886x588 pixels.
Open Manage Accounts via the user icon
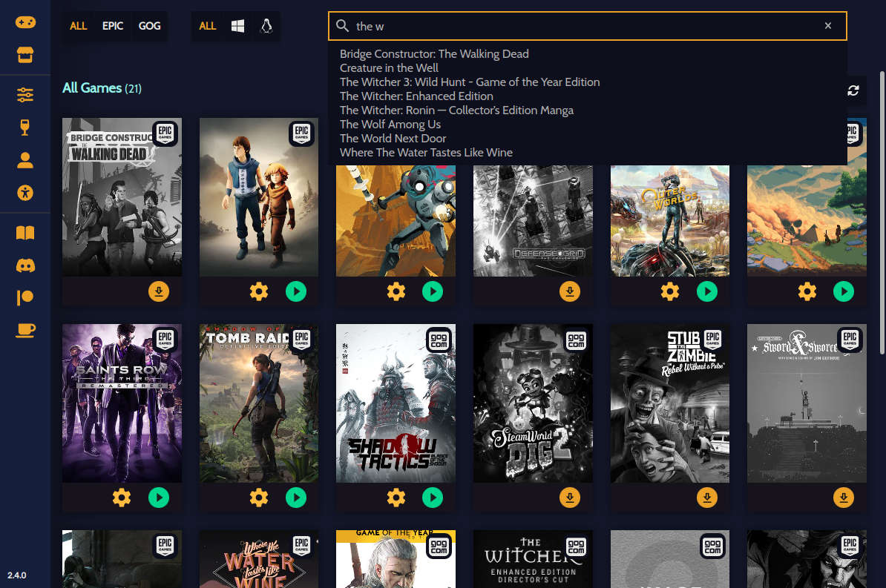coord(24,159)
